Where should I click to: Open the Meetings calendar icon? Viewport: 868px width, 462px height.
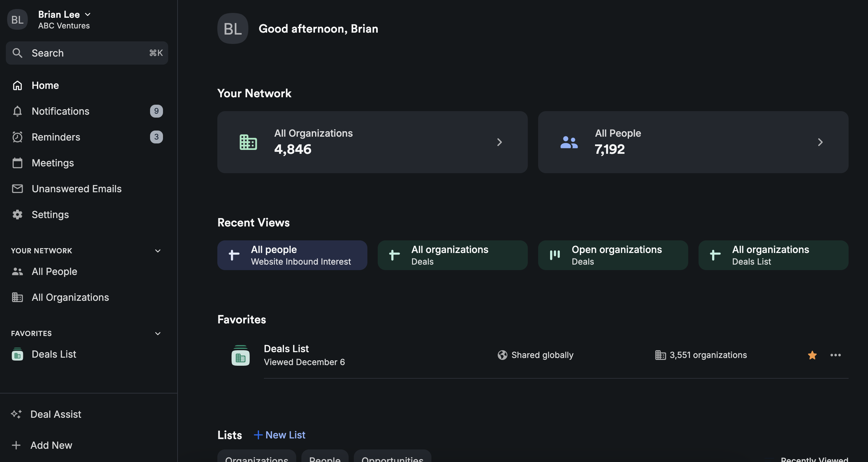click(x=17, y=163)
